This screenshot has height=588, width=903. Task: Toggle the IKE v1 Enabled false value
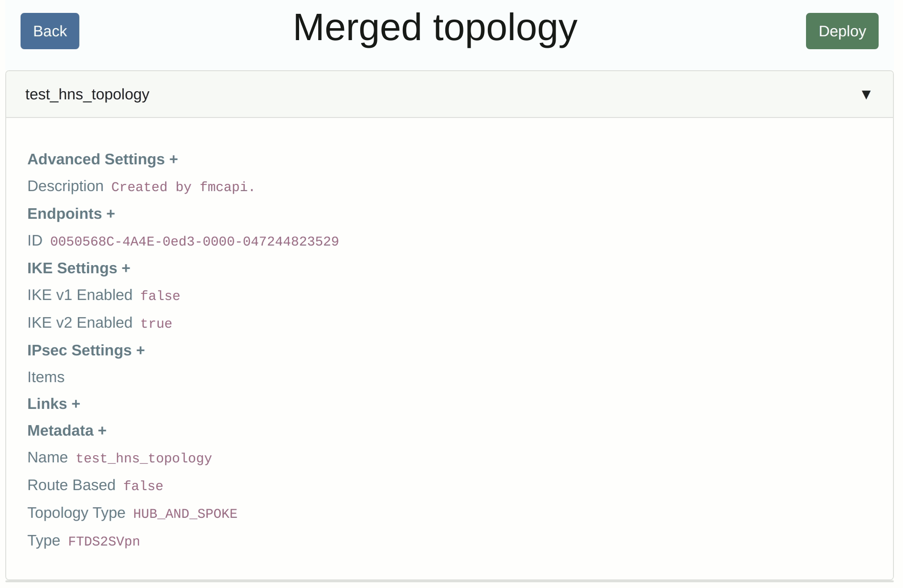tap(160, 296)
